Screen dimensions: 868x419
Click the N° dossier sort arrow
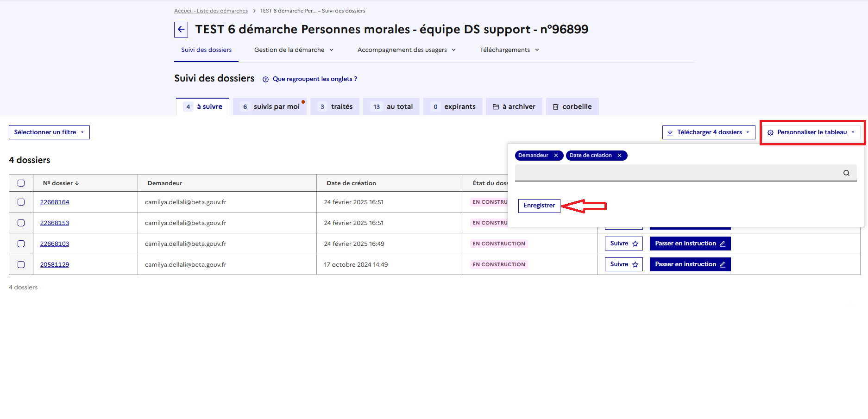click(77, 183)
